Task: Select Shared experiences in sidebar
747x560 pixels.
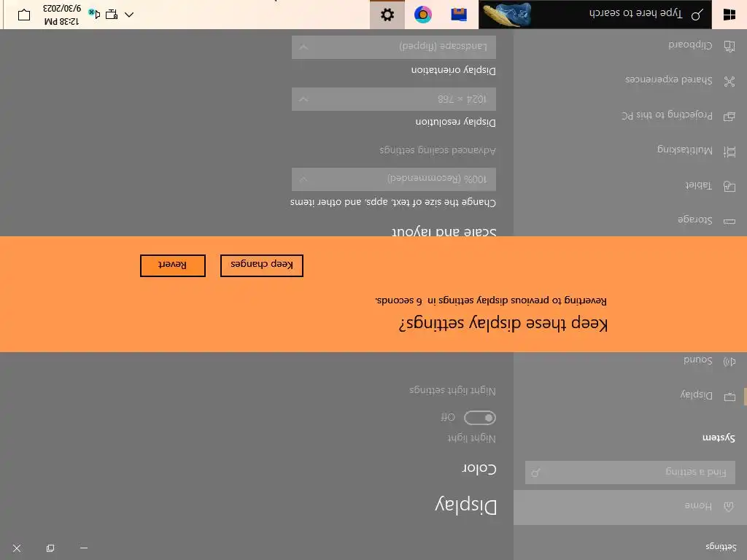Action: click(630, 80)
